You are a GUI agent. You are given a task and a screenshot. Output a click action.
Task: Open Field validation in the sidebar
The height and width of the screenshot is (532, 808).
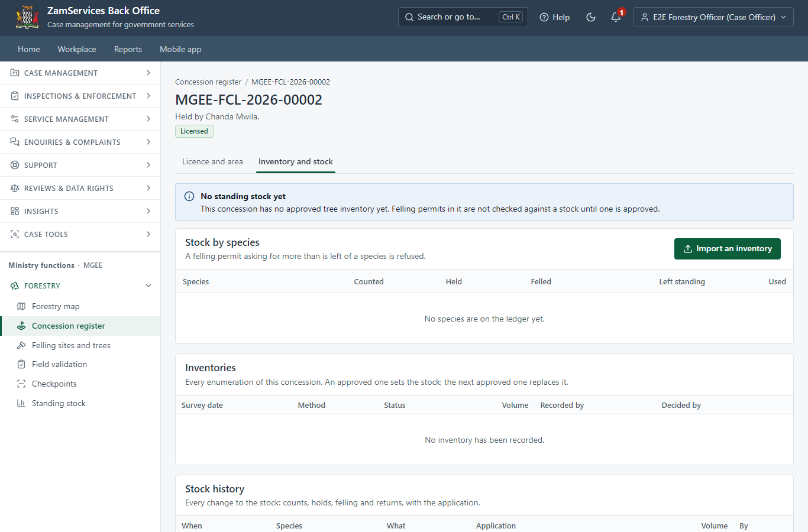(80, 364)
